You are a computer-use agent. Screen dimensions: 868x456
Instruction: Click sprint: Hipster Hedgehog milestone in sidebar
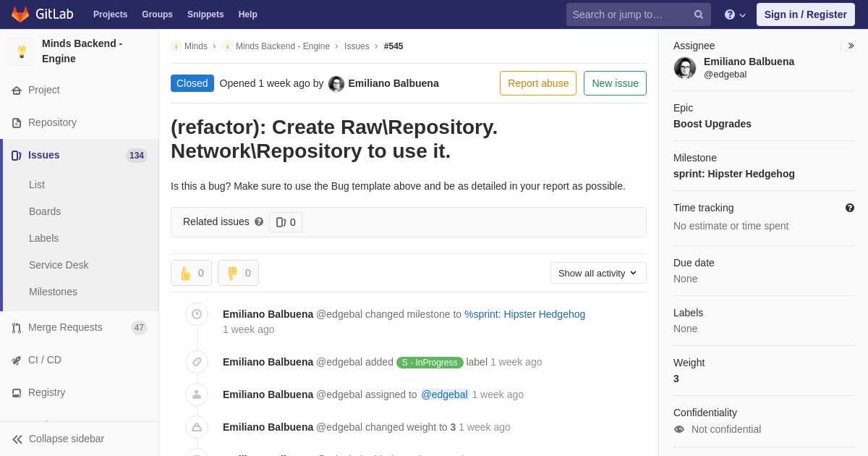click(x=734, y=174)
